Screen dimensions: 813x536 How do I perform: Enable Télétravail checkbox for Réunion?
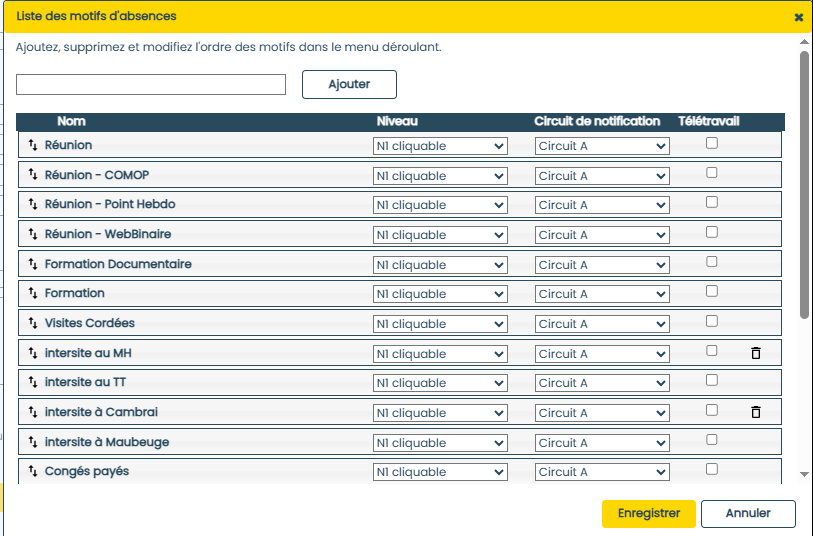tap(712, 143)
